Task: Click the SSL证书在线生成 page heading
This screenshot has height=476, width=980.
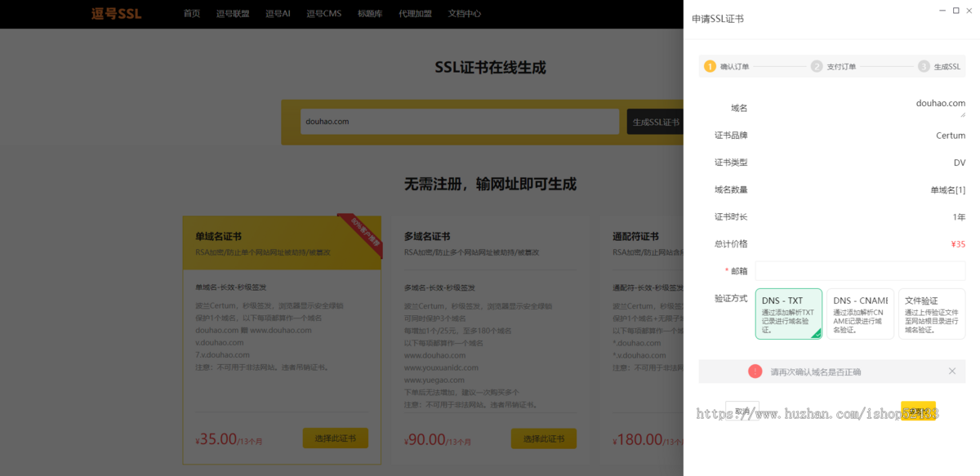Action: (x=490, y=67)
